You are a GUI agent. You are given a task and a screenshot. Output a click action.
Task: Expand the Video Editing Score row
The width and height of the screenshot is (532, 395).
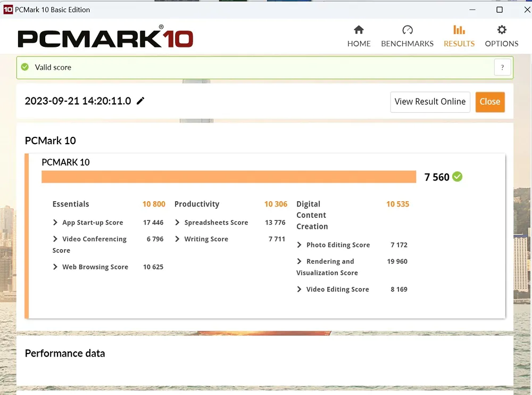[x=299, y=289]
